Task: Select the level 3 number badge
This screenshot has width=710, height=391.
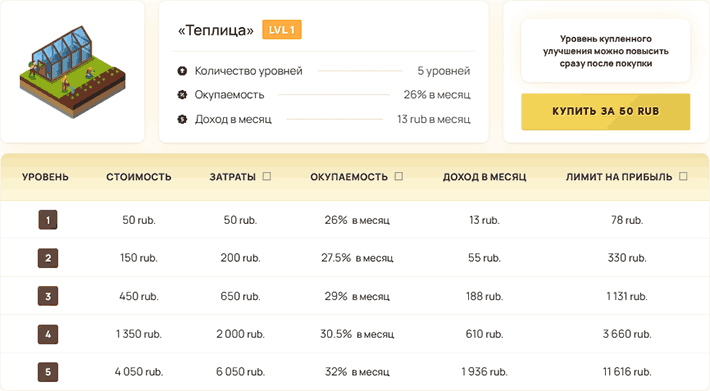Action: (x=48, y=296)
